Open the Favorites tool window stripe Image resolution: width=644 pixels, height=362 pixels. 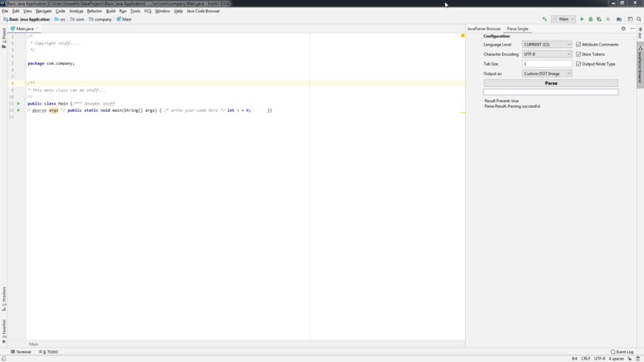(4, 331)
